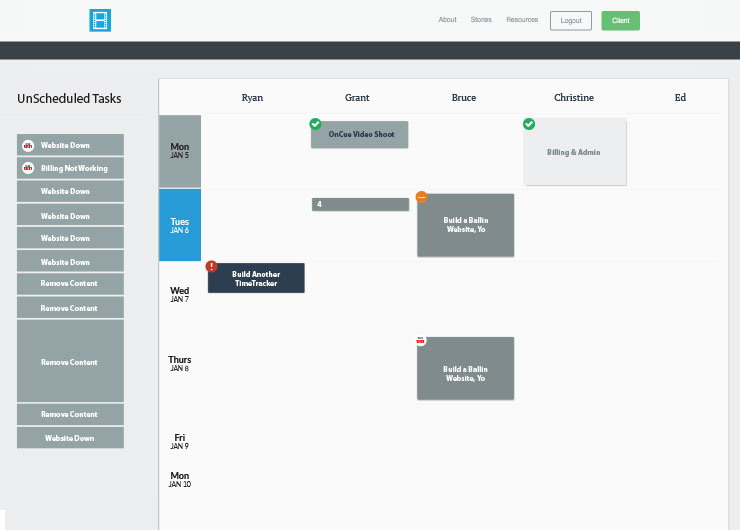Click the red icon beside Billing Not Working
740x530 pixels.
(x=29, y=168)
